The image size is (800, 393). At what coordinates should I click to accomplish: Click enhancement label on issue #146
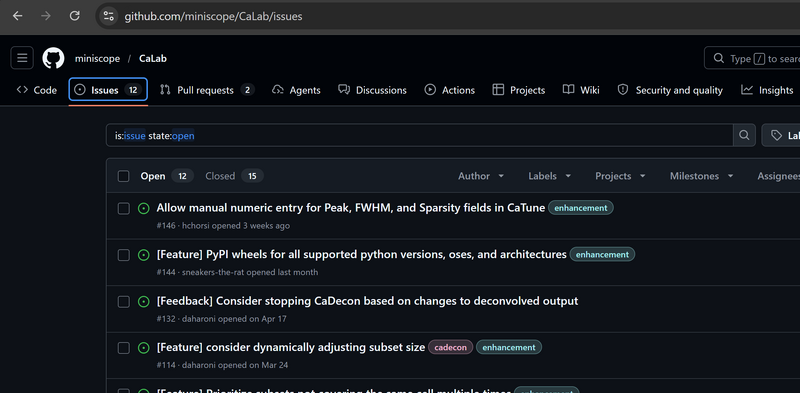(x=581, y=208)
